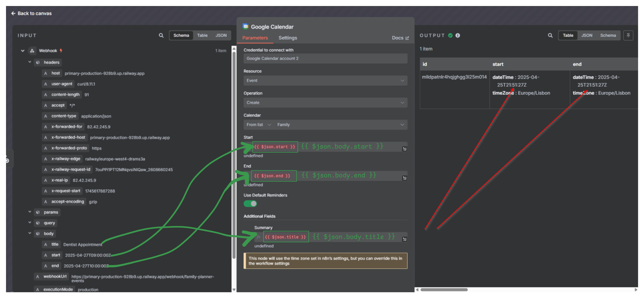644x298 pixels.
Task: Click the input panel vertical scrollbar
Action: coord(234,155)
